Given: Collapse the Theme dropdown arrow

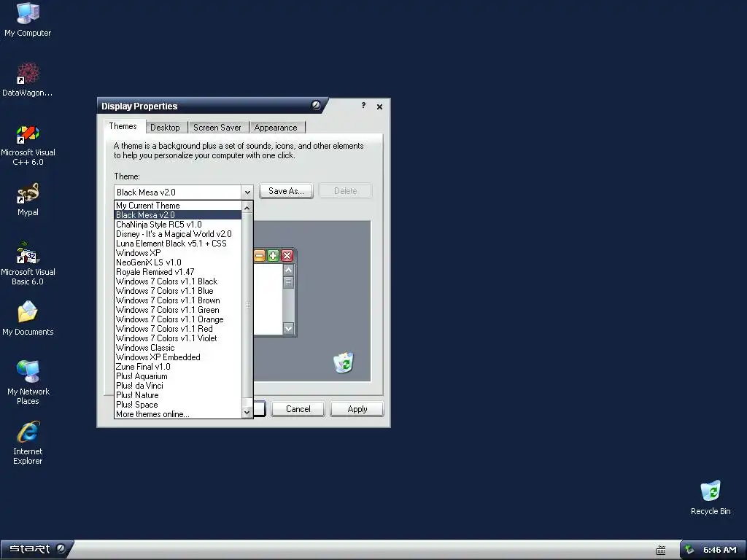Looking at the screenshot, I should click(247, 192).
